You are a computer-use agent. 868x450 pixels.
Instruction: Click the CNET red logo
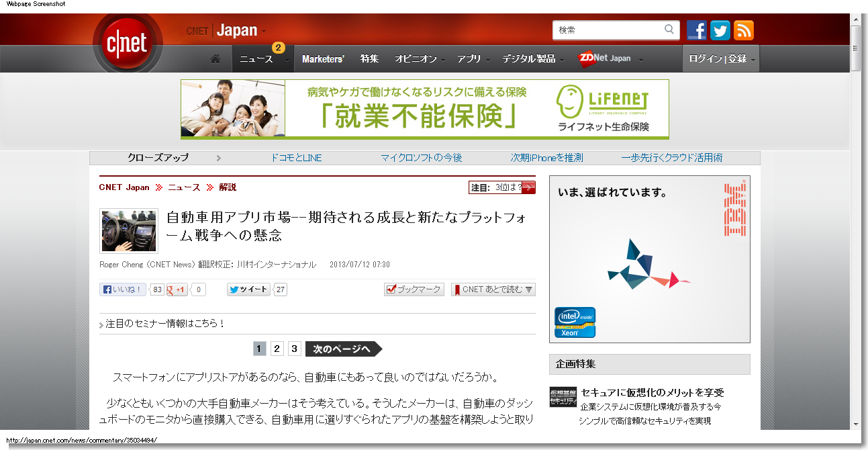pyautogui.click(x=128, y=42)
